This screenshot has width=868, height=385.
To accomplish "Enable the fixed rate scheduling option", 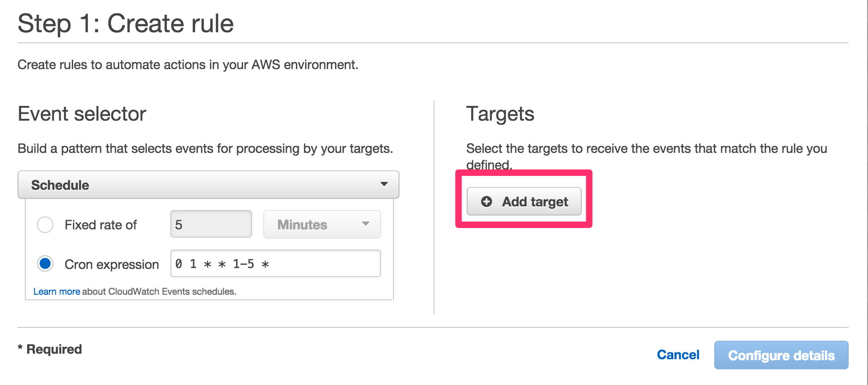I will tap(45, 224).
